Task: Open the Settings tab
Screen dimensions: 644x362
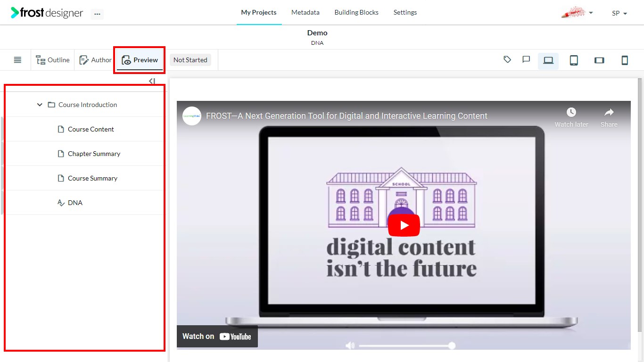Action: 405,13
